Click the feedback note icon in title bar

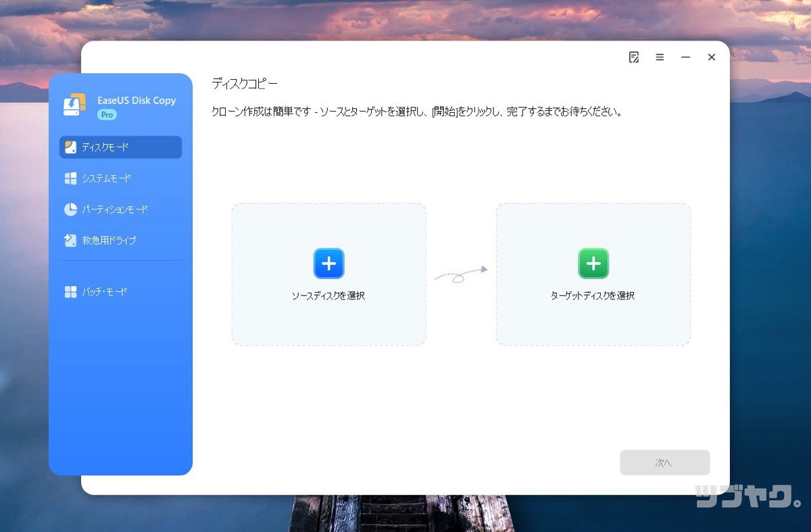(633, 57)
